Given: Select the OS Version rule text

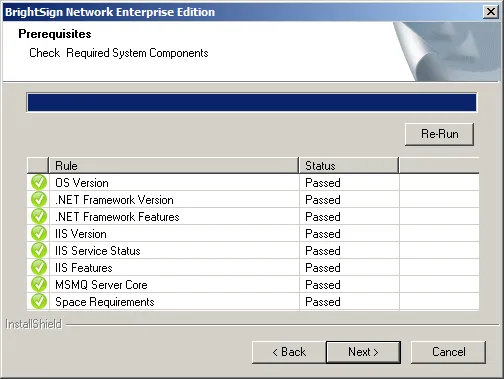Looking at the screenshot, I should click(82, 183).
